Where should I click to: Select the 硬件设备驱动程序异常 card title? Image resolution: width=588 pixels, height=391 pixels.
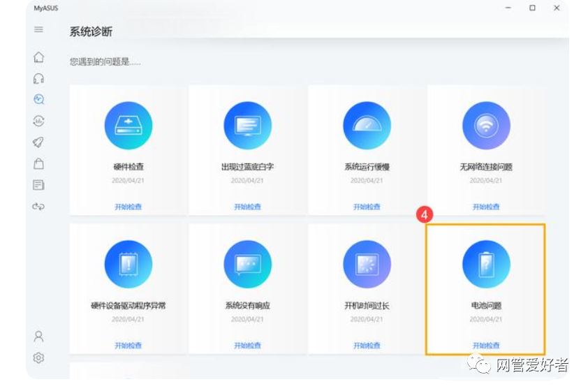(128, 306)
